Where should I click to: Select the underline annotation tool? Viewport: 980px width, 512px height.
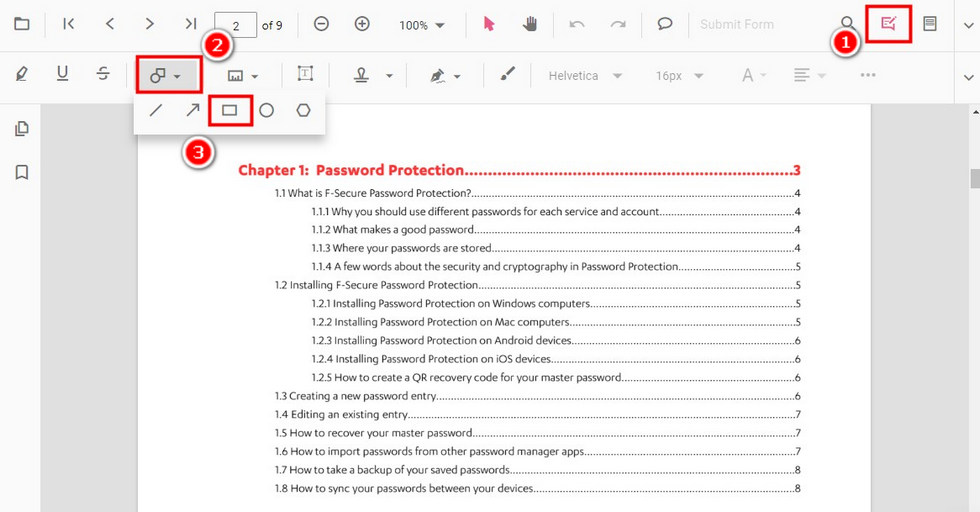pyautogui.click(x=62, y=74)
